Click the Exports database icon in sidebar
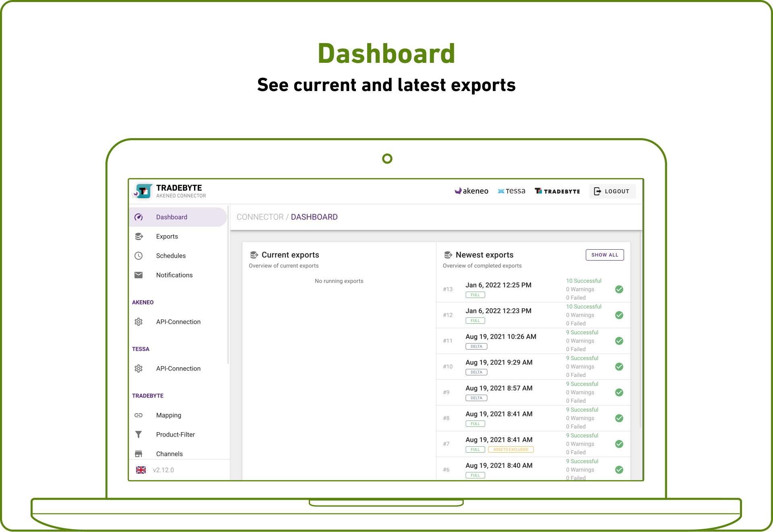The width and height of the screenshot is (773, 532). pyautogui.click(x=139, y=236)
